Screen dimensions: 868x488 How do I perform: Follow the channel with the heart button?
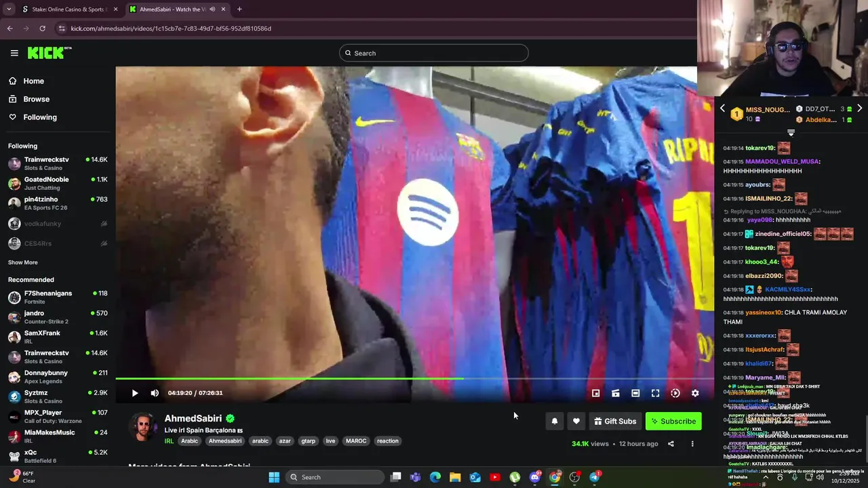(x=576, y=421)
